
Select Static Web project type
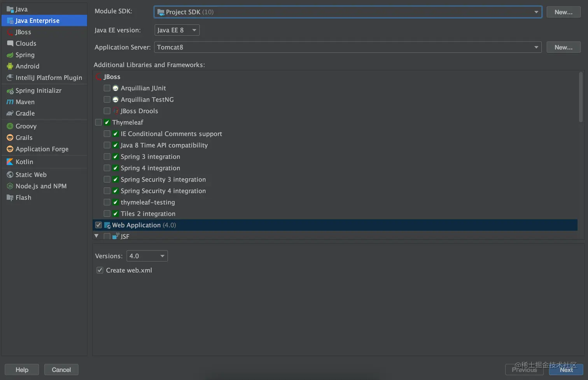click(44, 175)
